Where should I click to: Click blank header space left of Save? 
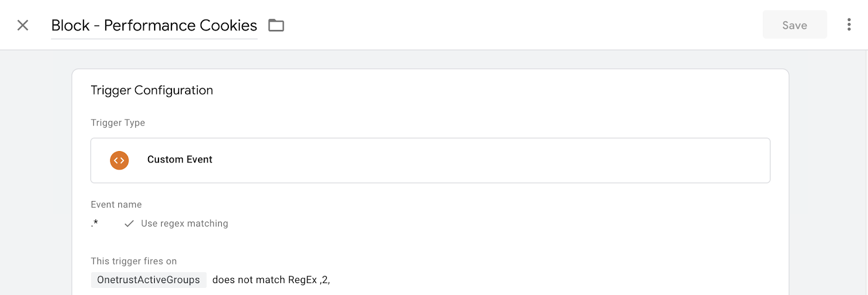click(542, 25)
